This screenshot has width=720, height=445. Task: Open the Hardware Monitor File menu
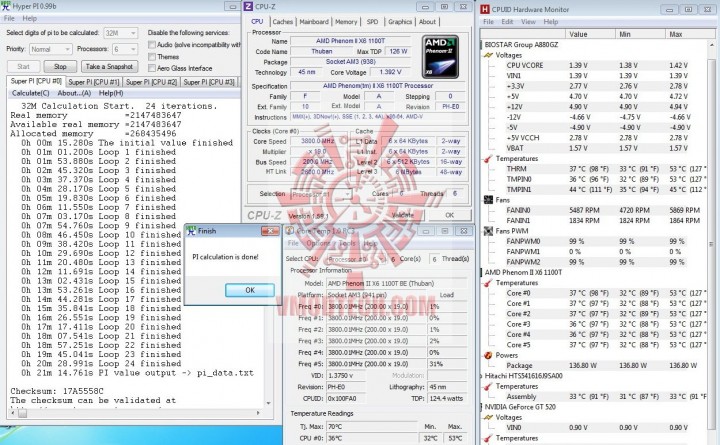click(x=488, y=22)
